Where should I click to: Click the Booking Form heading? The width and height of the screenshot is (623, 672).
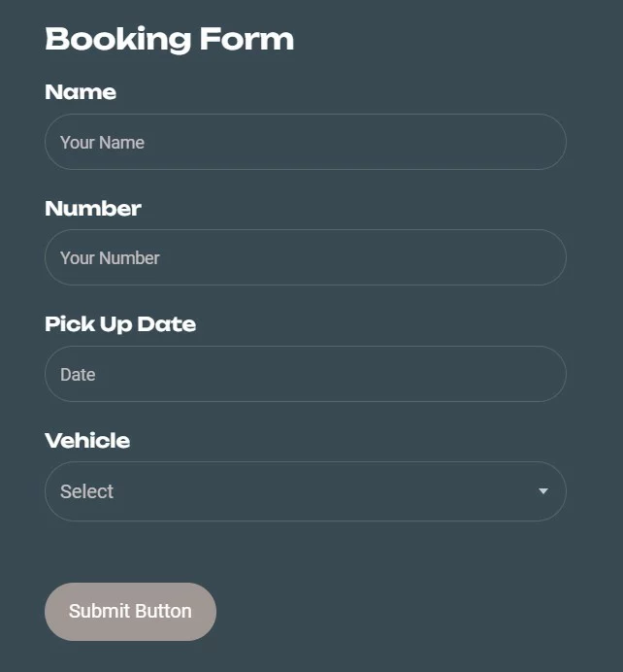pyautogui.click(x=169, y=39)
